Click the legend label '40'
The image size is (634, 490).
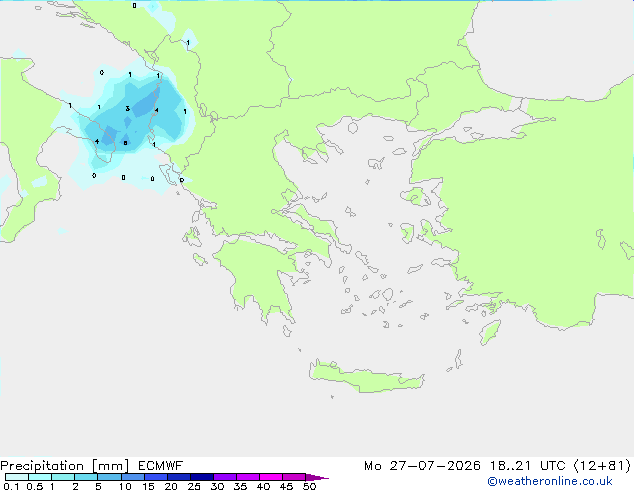(x=263, y=486)
